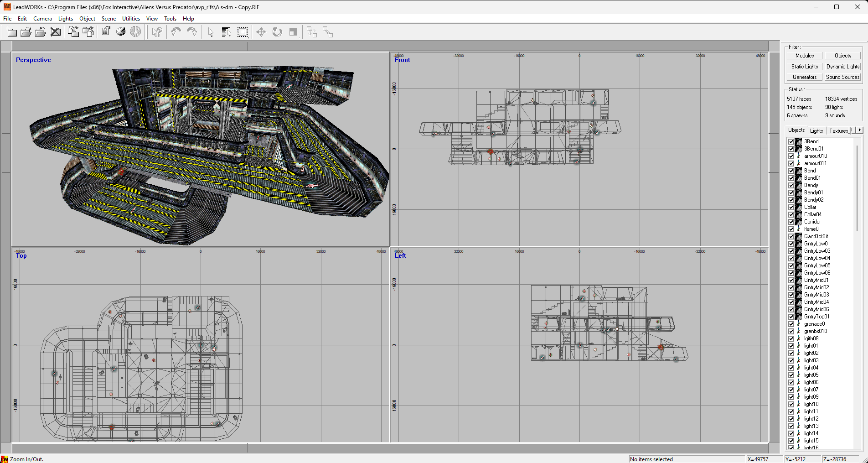Pick the marquee region select tool
This screenshot has width=868, height=463.
tap(243, 32)
